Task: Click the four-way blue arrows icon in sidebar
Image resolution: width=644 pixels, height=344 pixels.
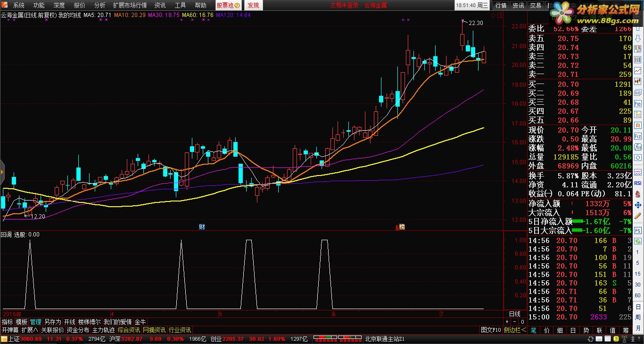Action: [638, 205]
